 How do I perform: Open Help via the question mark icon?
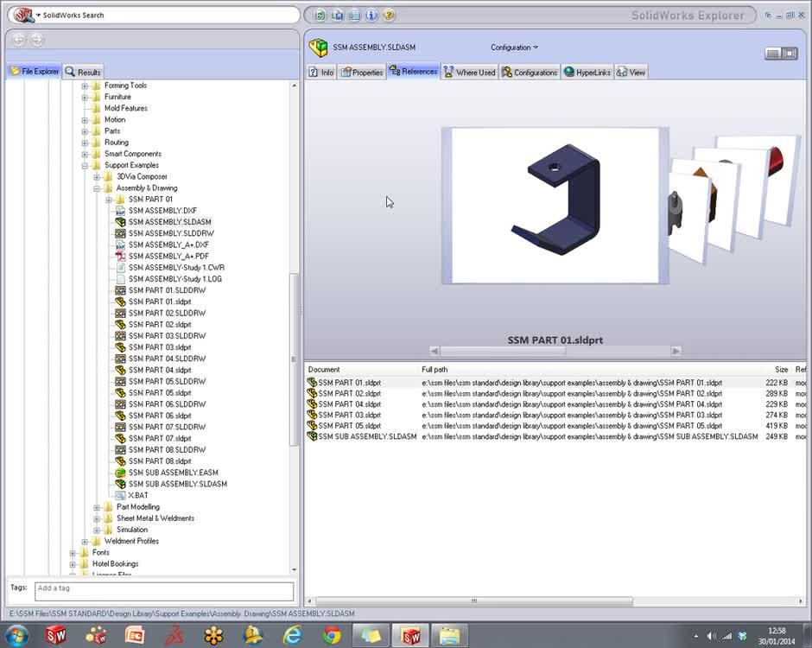point(388,15)
